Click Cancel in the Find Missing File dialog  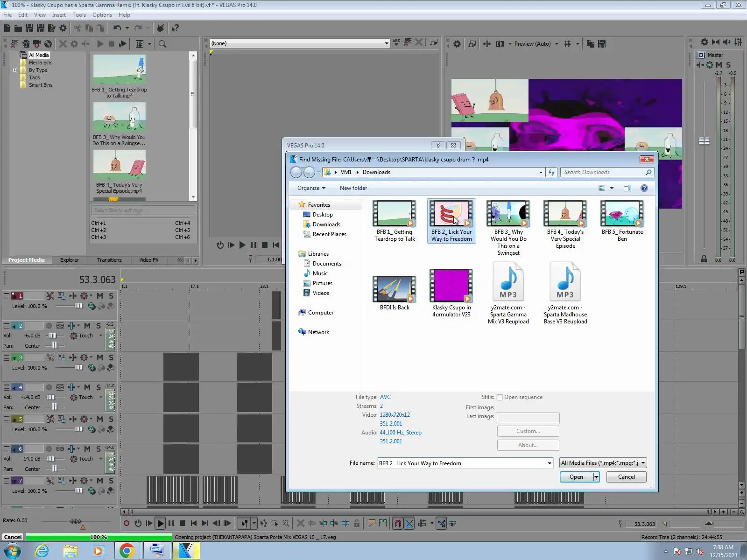click(x=627, y=477)
